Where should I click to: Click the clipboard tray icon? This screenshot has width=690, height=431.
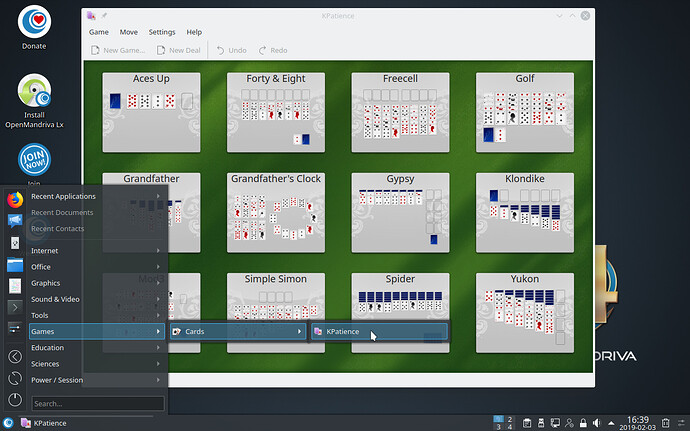point(527,423)
